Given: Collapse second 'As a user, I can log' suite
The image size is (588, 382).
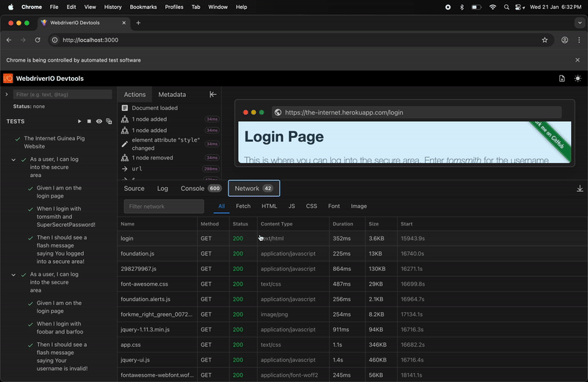Looking at the screenshot, I should pyautogui.click(x=13, y=275).
